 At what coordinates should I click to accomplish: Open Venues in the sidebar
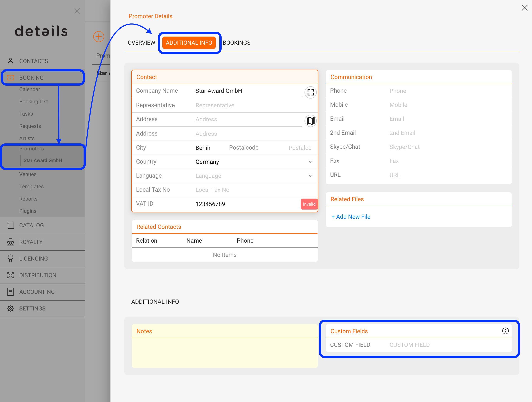(x=28, y=174)
